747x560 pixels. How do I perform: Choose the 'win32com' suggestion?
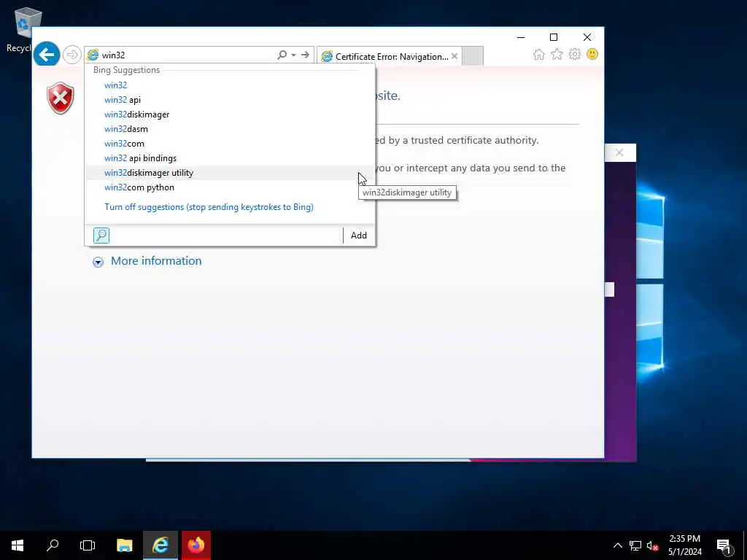click(230, 144)
